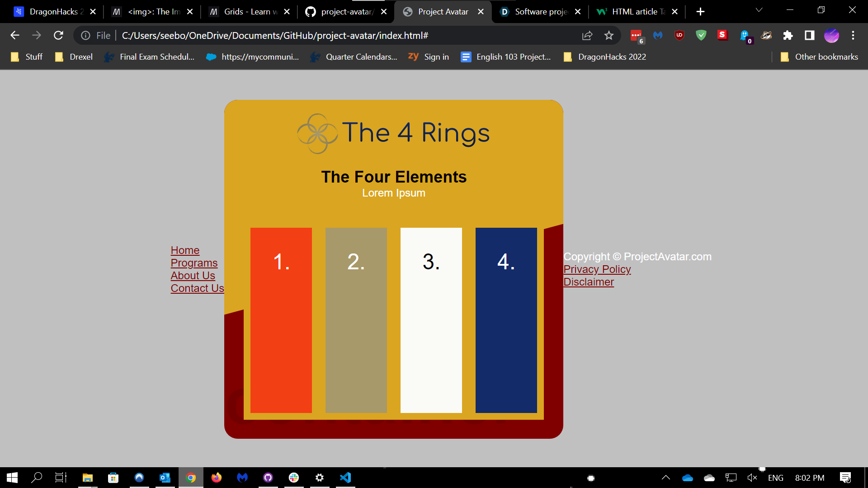
Task: Click the reload page icon
Action: pyautogui.click(x=58, y=35)
